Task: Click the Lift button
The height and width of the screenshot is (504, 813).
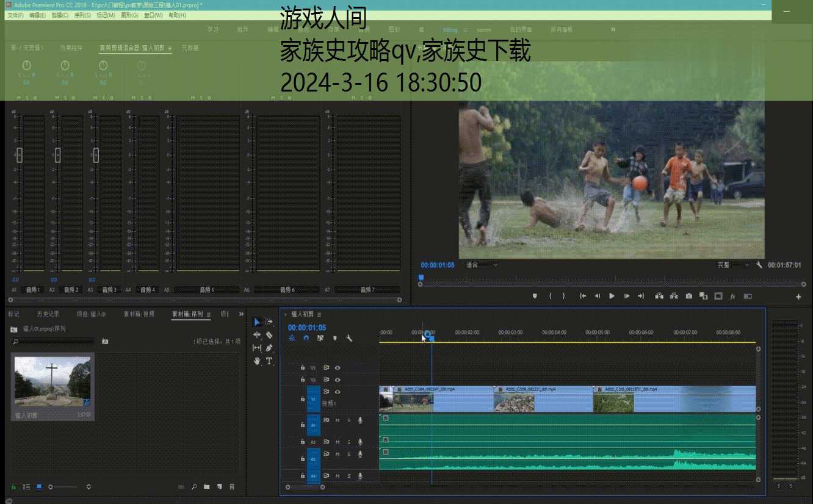Action: click(x=659, y=296)
